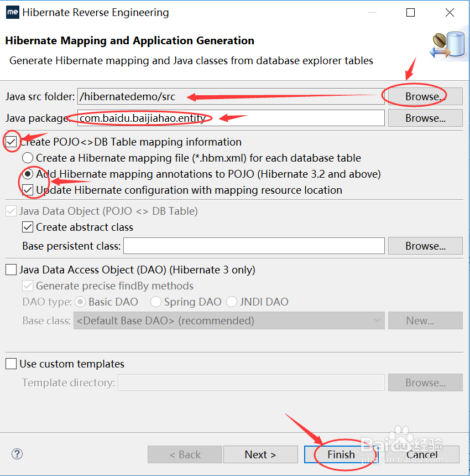Click the help question mark icon
Viewport: 470px width, 476px height.
17,454
